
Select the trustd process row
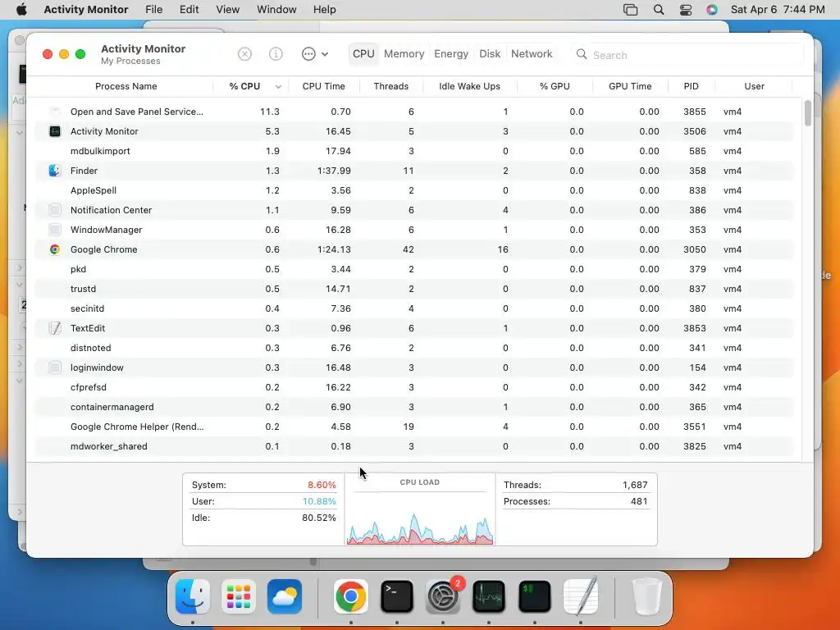pos(414,289)
